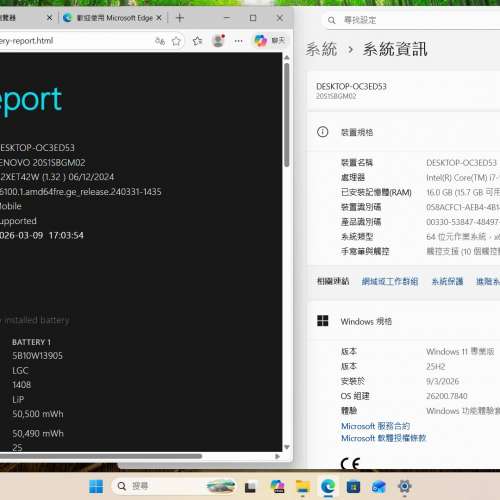Open the Edge favorites list icon
Image resolution: width=500 pixels, height=500 pixels.
point(197,41)
